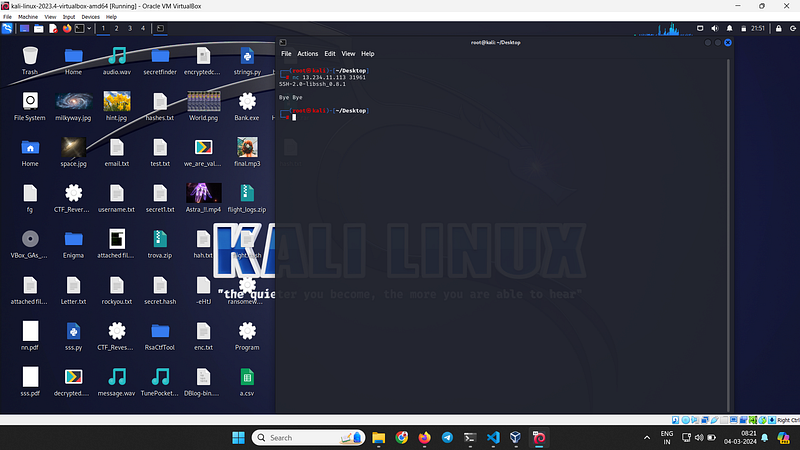Open the text editor panel launcher
This screenshot has height=450, width=800.
pos(53,29)
